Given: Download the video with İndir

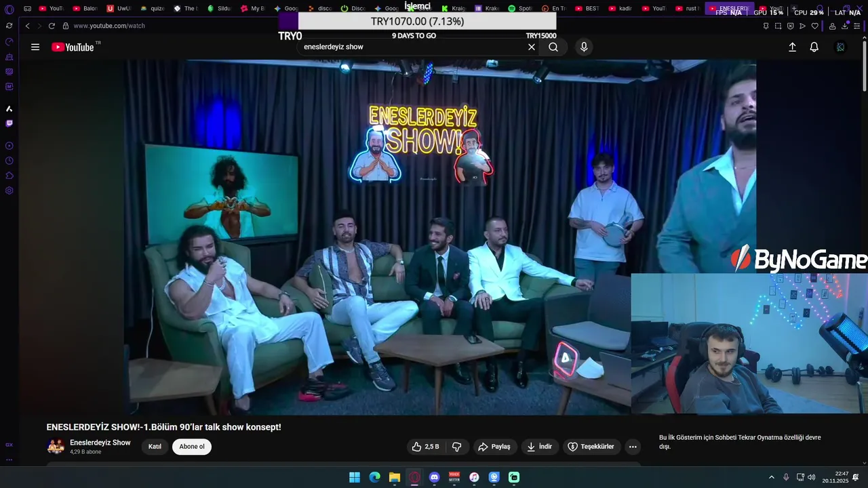Looking at the screenshot, I should 540,447.
